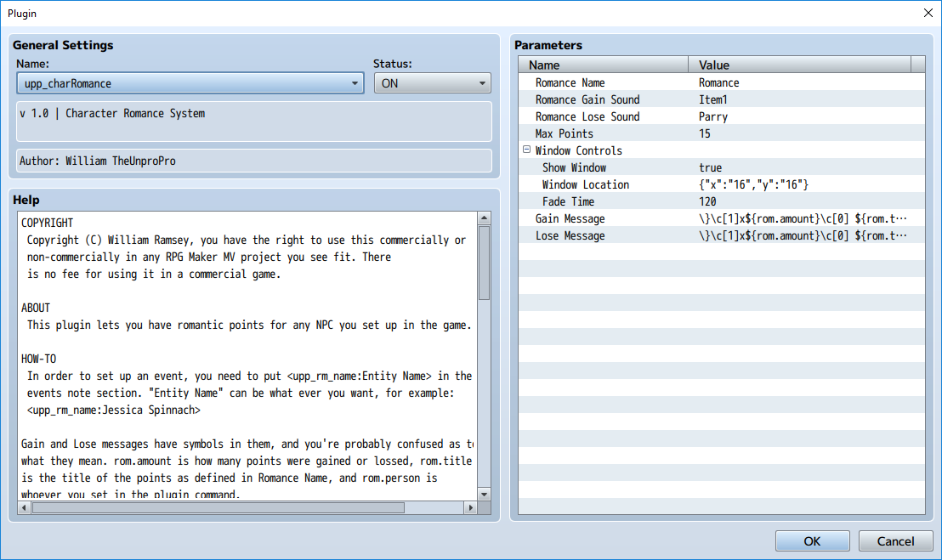Click the Value column header
This screenshot has height=560, width=942.
pos(799,65)
